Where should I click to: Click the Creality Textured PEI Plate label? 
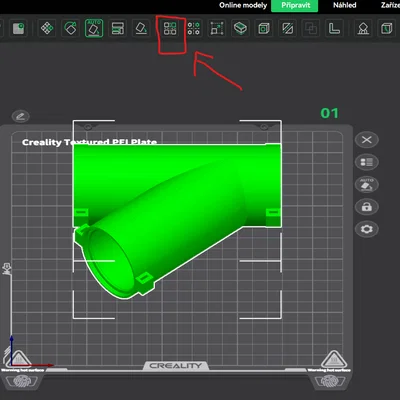tap(89, 142)
